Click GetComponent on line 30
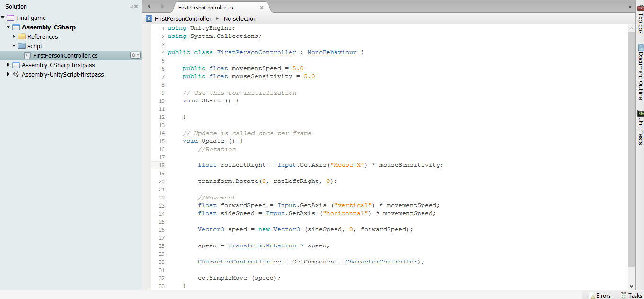Screen dimensions: 644x299 click(x=315, y=262)
